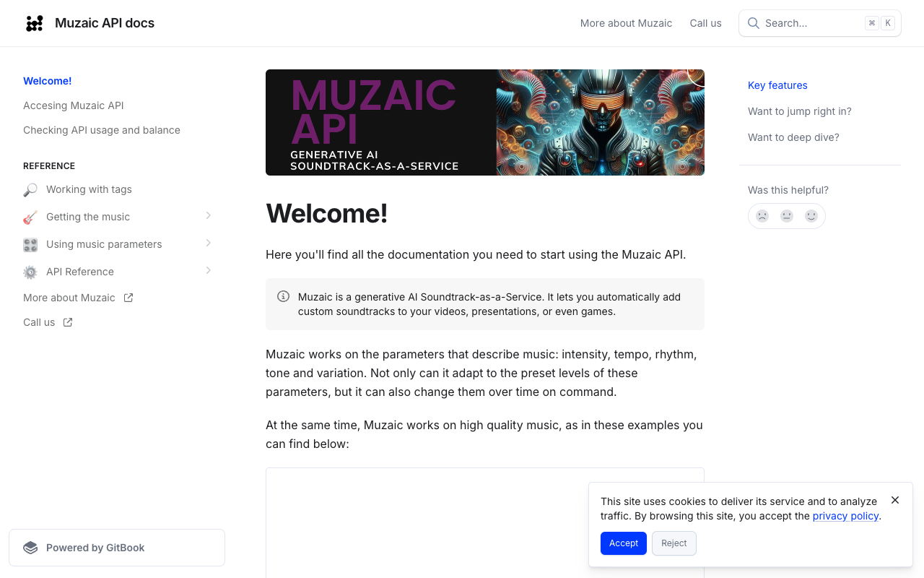The height and width of the screenshot is (578, 924).
Task: Focus the Search input field
Action: [820, 23]
